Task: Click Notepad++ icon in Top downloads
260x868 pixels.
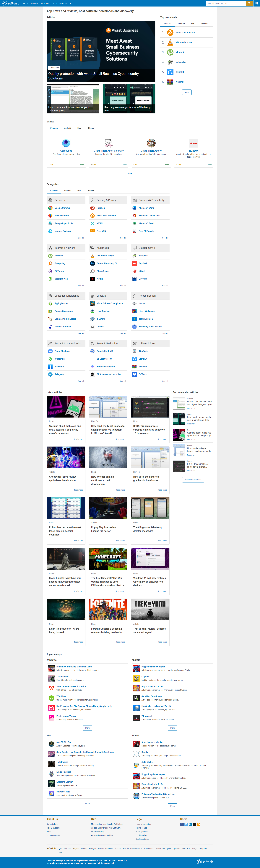Action: [170, 62]
